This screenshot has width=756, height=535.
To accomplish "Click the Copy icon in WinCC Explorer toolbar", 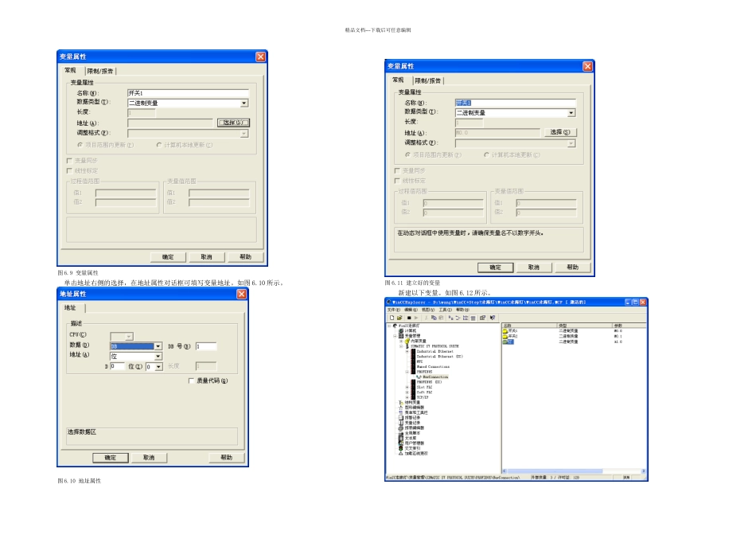I will pos(434,318).
